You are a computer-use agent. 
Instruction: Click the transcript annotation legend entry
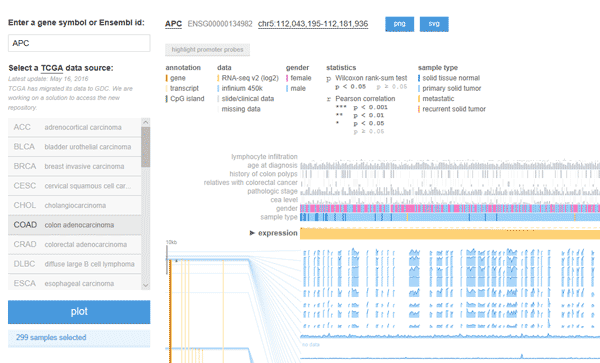tap(182, 88)
